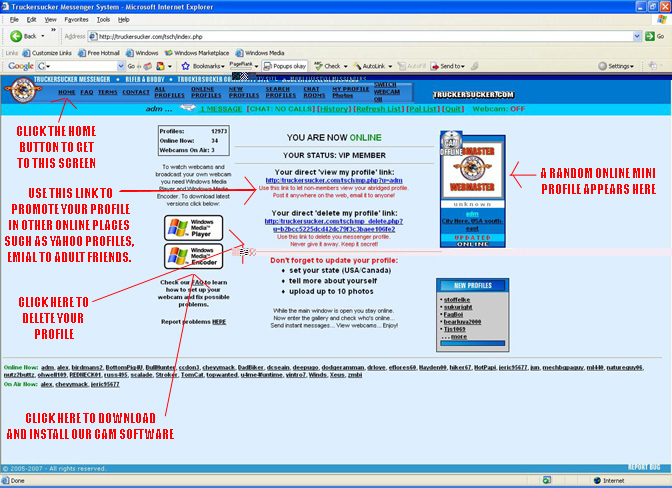Open the Bookmarks star dropdown
Screen dimensions: 672x488
click(x=203, y=66)
